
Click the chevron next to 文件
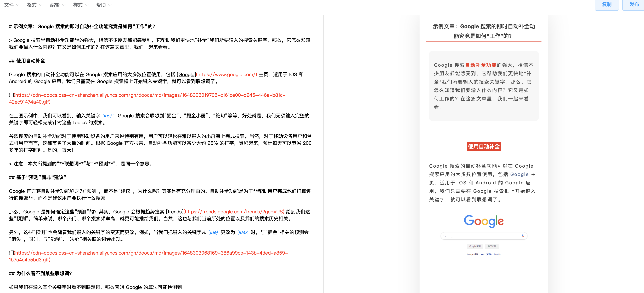click(x=18, y=5)
